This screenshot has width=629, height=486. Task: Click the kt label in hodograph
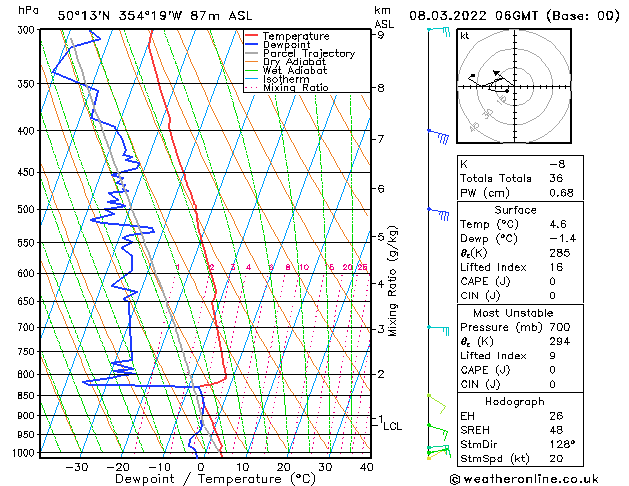tap(465, 36)
